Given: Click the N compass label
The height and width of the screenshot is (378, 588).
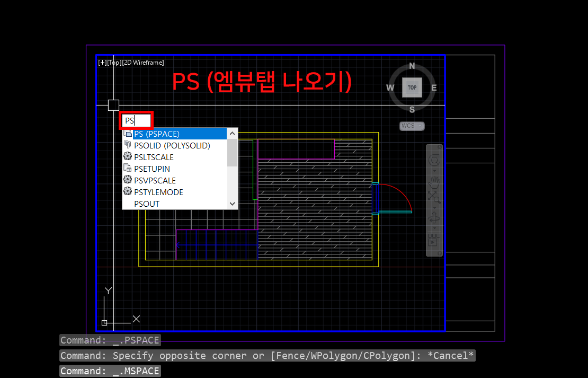Looking at the screenshot, I should pos(412,66).
